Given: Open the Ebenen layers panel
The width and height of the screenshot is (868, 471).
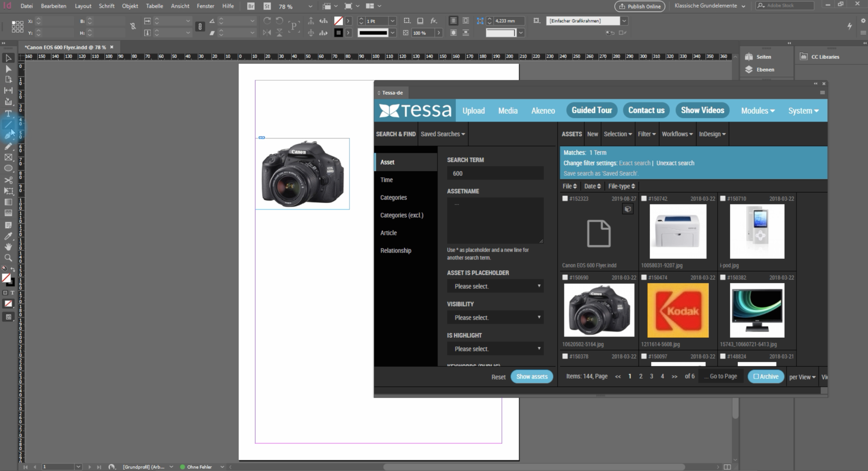Looking at the screenshot, I should tap(765, 69).
